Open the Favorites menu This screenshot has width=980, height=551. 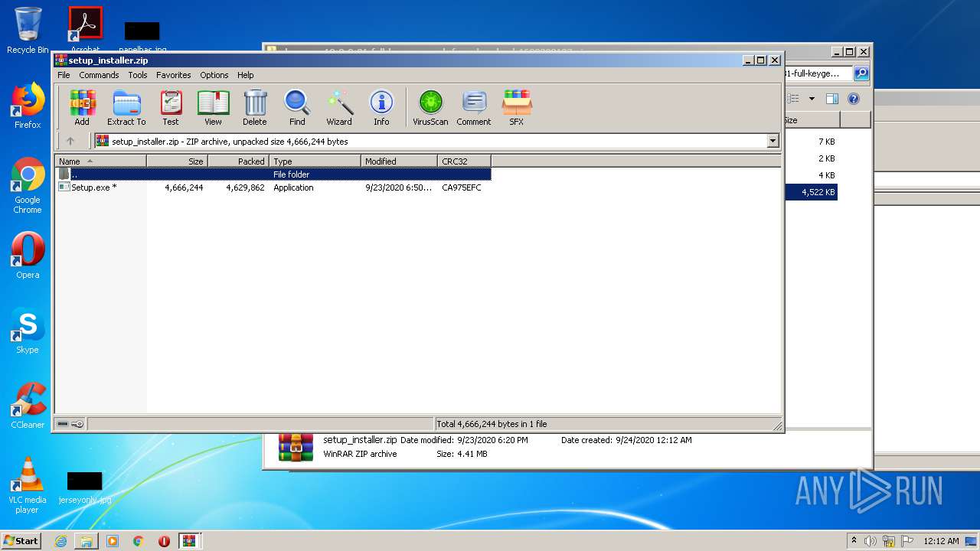coord(174,75)
